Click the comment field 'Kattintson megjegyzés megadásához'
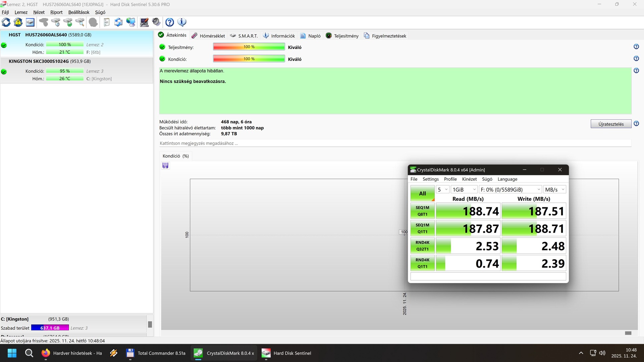This screenshot has width=644, height=362. [x=395, y=143]
